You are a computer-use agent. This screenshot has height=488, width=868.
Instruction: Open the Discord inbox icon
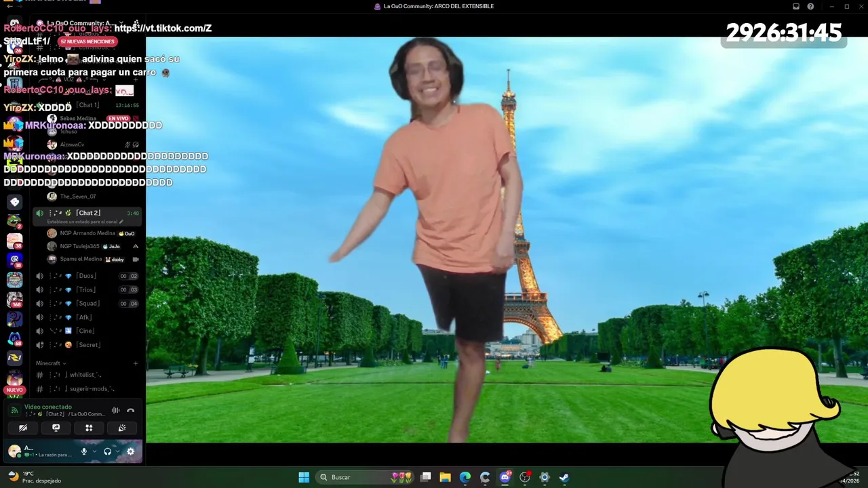[x=796, y=7]
